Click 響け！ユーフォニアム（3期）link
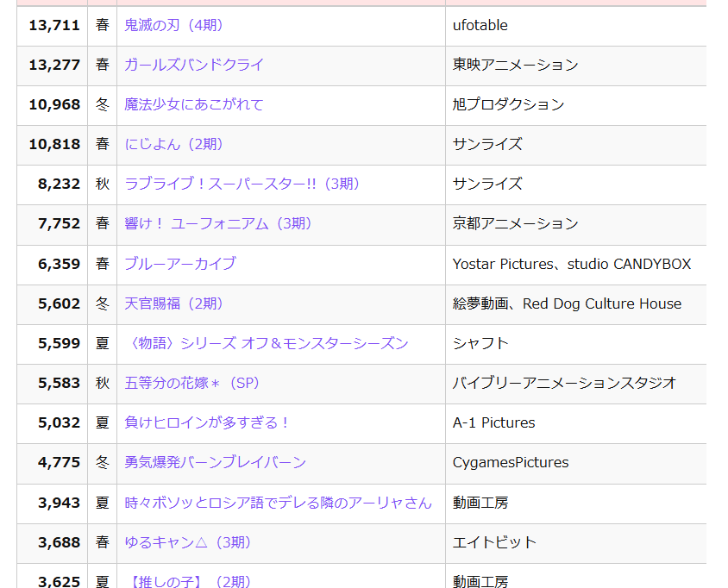728x588 pixels. (x=218, y=223)
